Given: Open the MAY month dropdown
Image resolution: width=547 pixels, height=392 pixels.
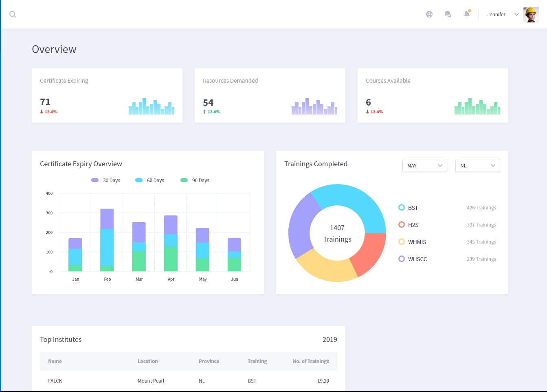Looking at the screenshot, I should pos(424,165).
